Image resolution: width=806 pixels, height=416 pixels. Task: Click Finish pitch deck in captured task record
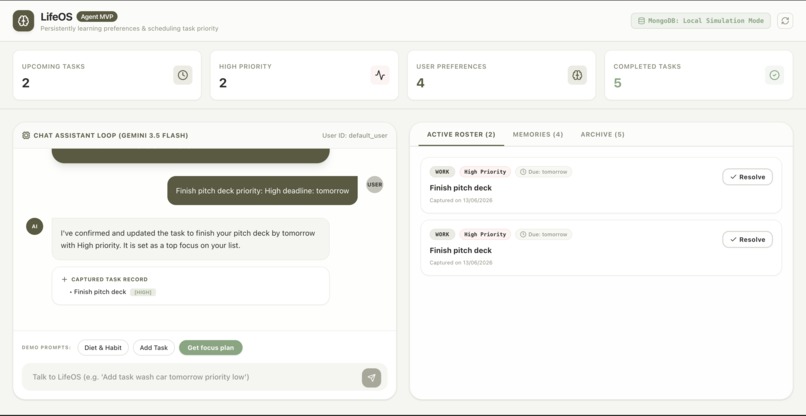pyautogui.click(x=100, y=292)
